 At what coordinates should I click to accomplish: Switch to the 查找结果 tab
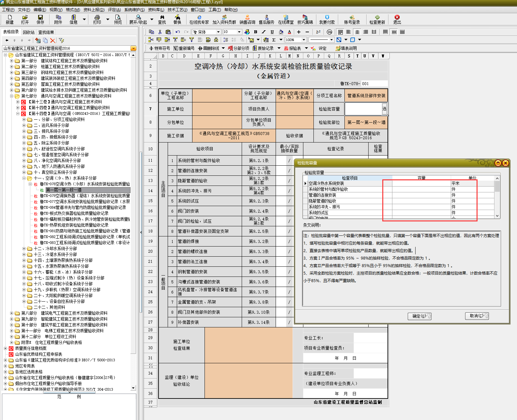tap(46, 32)
